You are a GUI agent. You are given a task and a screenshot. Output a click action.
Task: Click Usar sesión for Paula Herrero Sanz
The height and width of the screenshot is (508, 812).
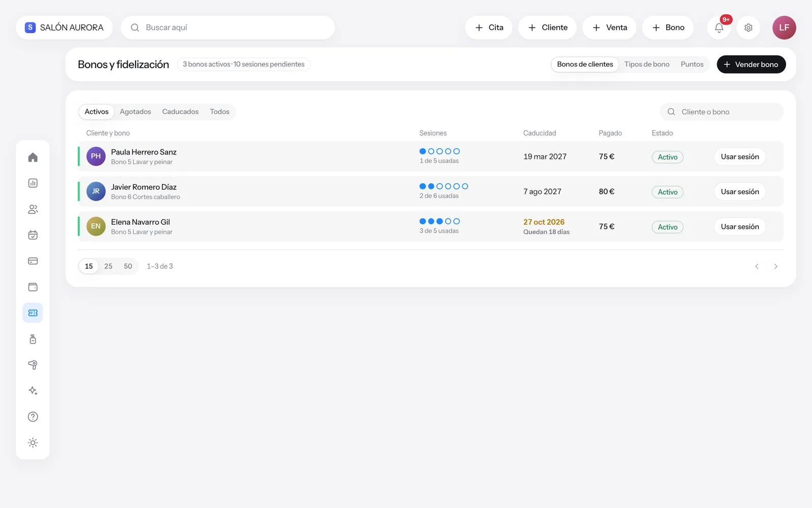pyautogui.click(x=740, y=156)
